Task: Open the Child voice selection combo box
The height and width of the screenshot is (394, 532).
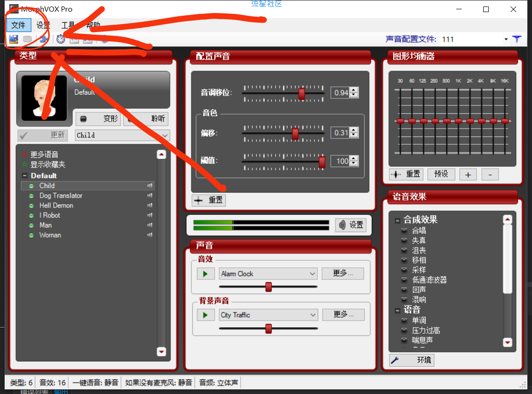Action: pos(122,135)
